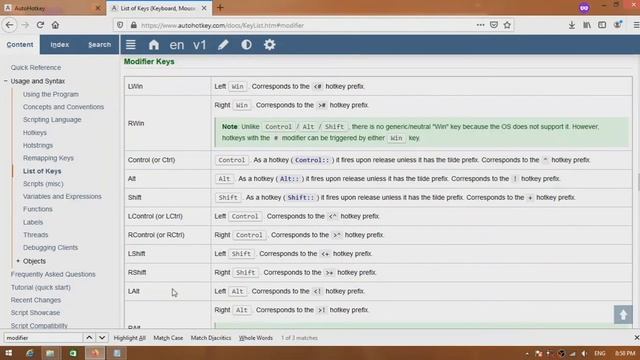Open Frequently Asked Questions link
The height and width of the screenshot is (360, 640).
[53, 274]
